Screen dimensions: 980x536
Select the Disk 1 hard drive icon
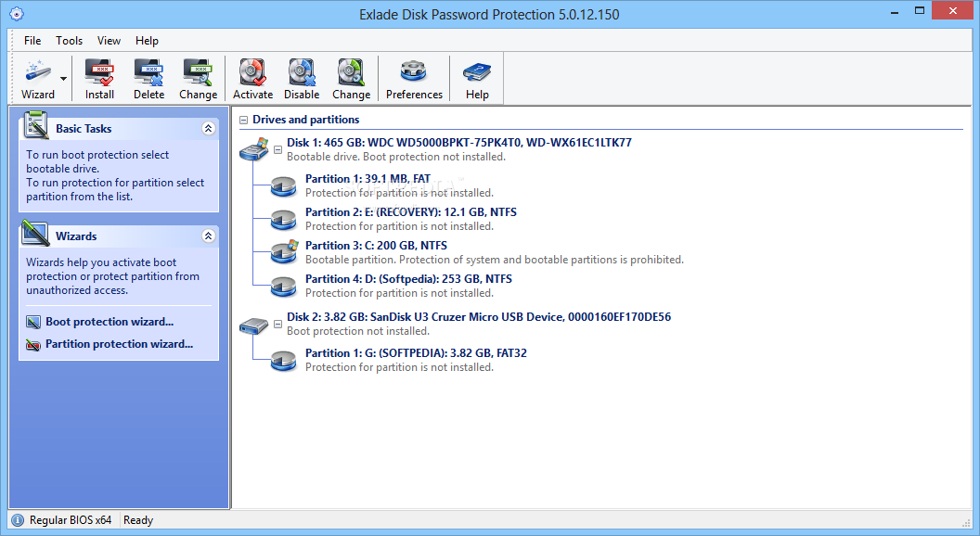pos(253,150)
